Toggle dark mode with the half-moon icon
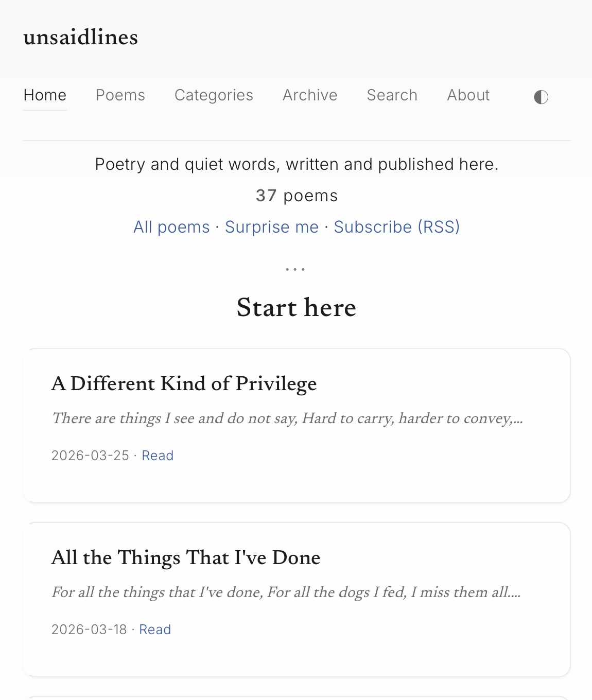This screenshot has width=592, height=700. (541, 97)
